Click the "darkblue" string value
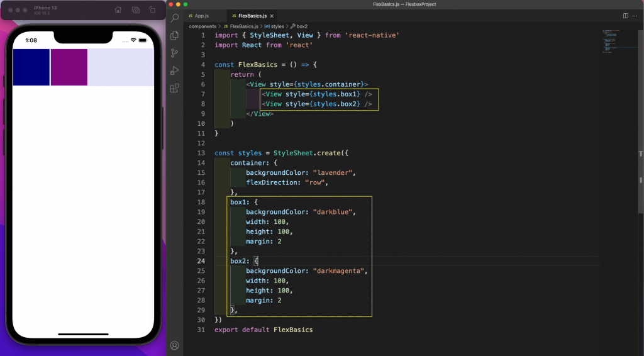Image resolution: width=644 pixels, height=356 pixels. click(332, 212)
